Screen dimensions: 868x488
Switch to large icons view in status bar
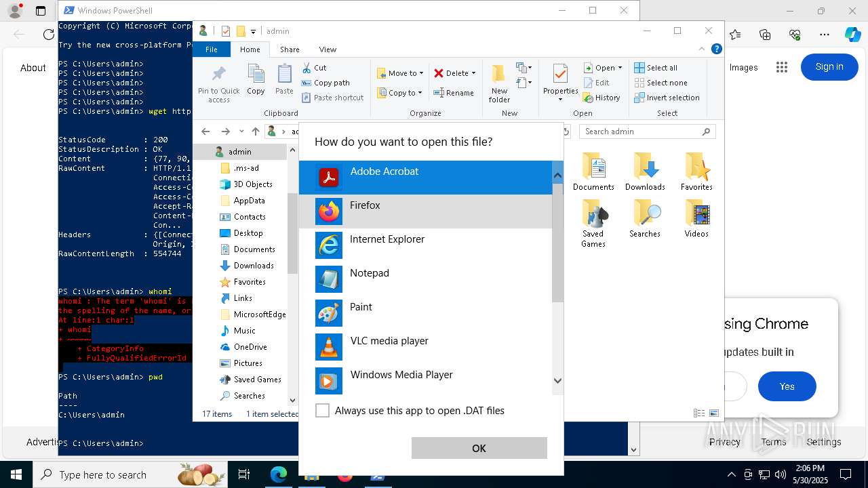(x=713, y=413)
